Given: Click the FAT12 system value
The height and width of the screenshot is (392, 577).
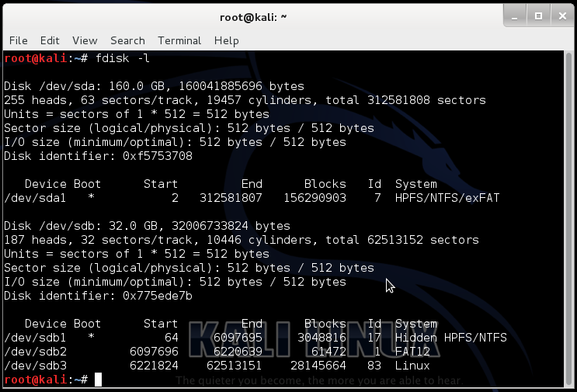Looking at the screenshot, I should (412, 352).
